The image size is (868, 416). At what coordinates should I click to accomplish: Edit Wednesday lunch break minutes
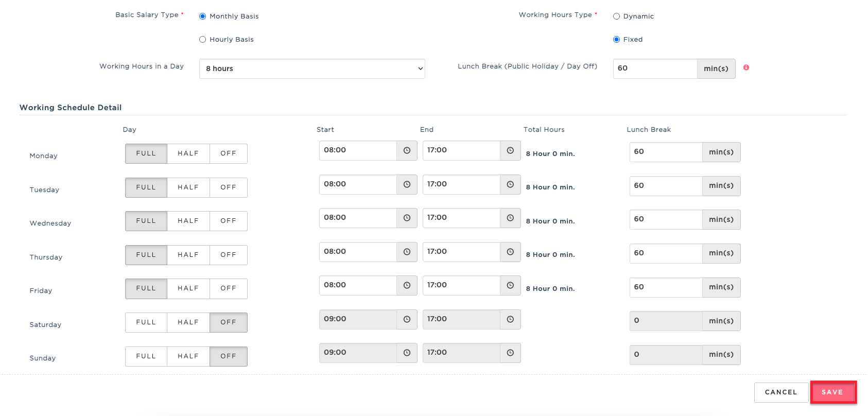(x=666, y=219)
